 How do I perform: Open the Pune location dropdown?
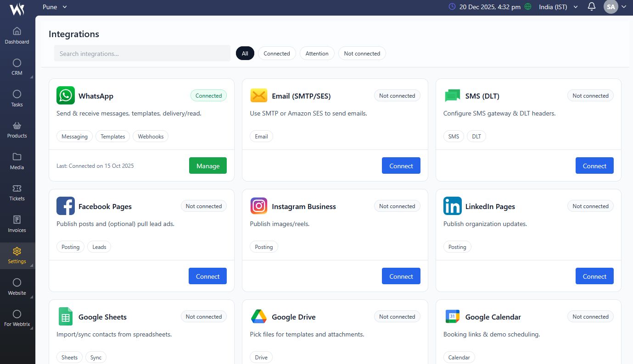(x=55, y=7)
